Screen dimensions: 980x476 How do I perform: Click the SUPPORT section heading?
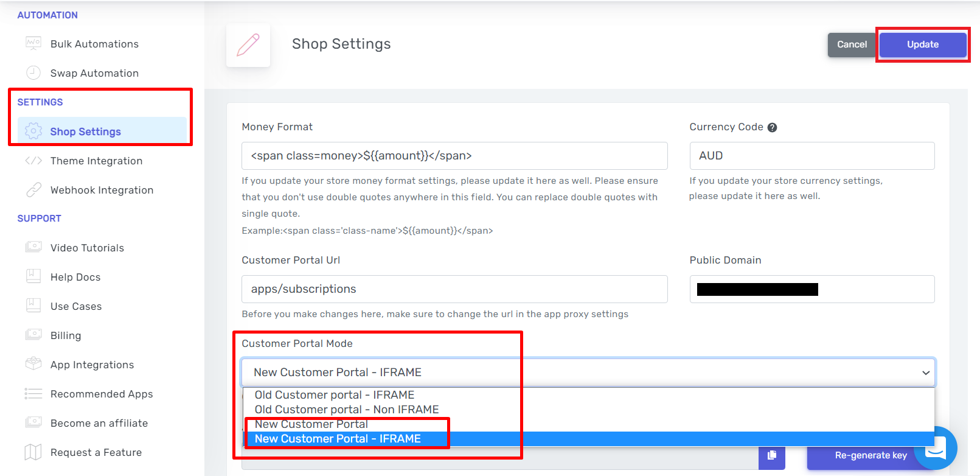[x=39, y=219]
